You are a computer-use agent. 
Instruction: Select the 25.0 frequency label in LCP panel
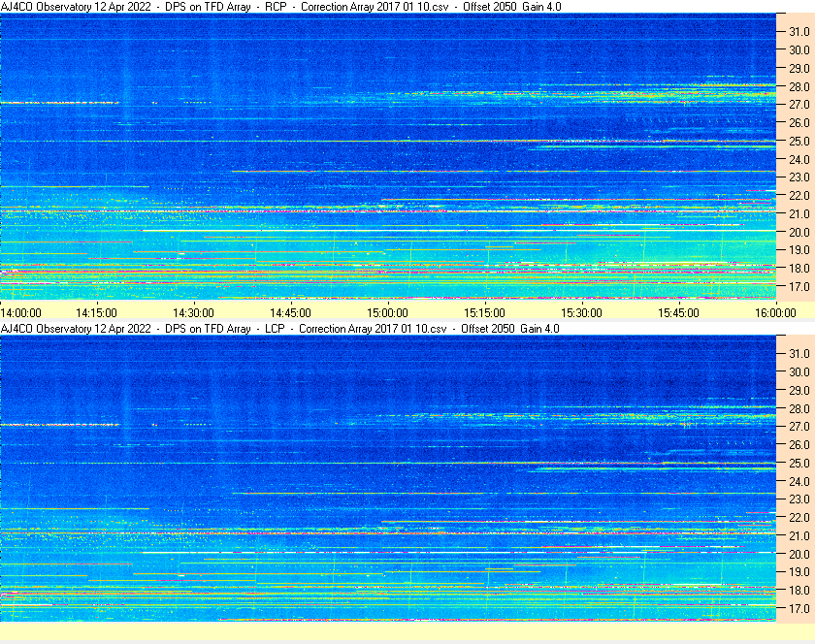tap(799, 463)
